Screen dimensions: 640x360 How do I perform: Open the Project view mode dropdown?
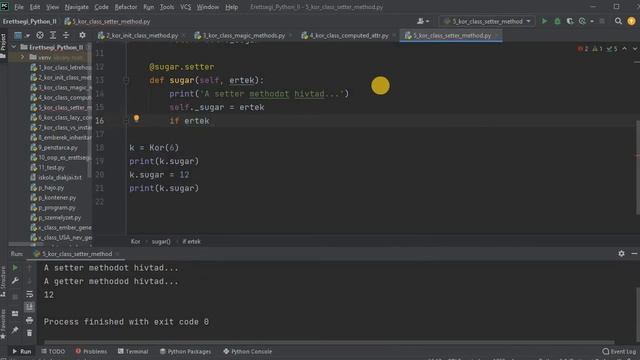21,36
